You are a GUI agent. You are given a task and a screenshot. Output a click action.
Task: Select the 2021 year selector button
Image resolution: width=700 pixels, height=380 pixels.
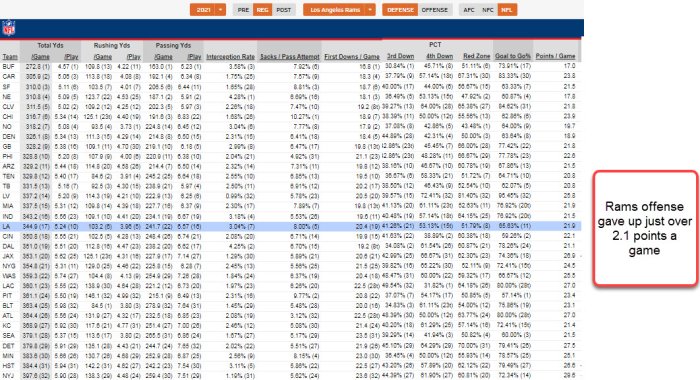(203, 10)
